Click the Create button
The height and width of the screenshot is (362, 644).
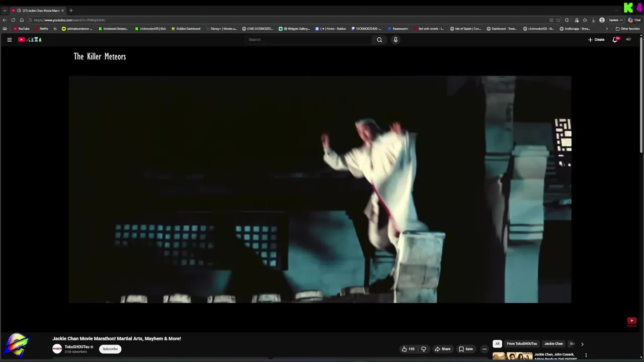pyautogui.click(x=596, y=40)
